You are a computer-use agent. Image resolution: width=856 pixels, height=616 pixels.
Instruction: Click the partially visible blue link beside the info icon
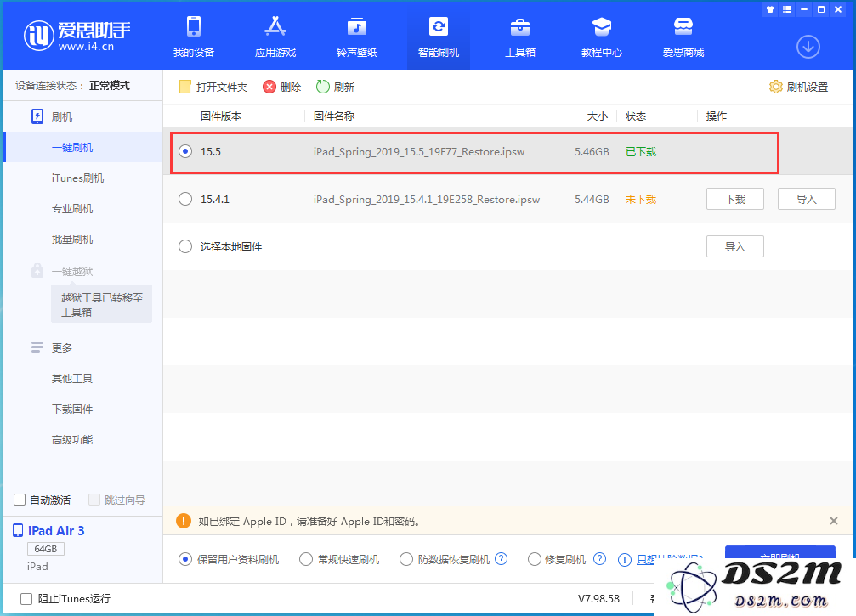670,558
